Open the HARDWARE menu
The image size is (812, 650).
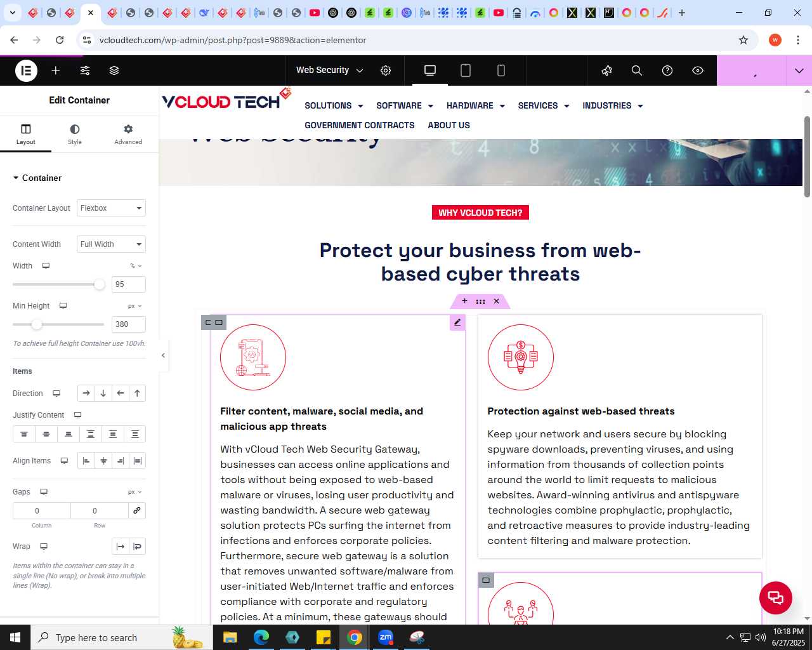tap(476, 105)
